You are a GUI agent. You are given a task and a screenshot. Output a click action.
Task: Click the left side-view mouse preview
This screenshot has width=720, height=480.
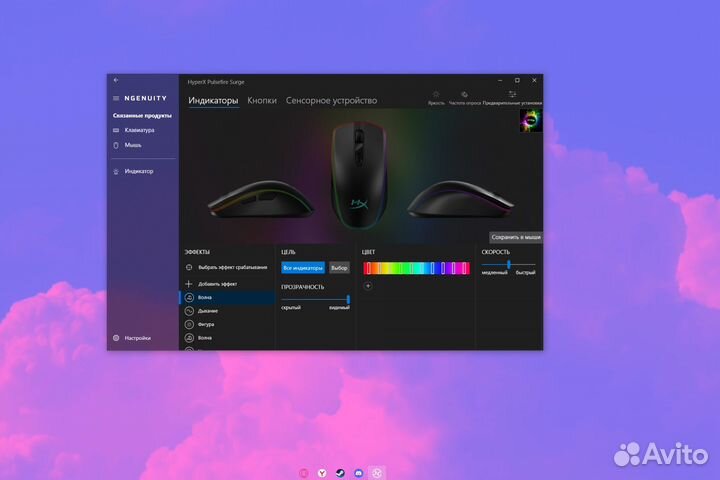261,198
